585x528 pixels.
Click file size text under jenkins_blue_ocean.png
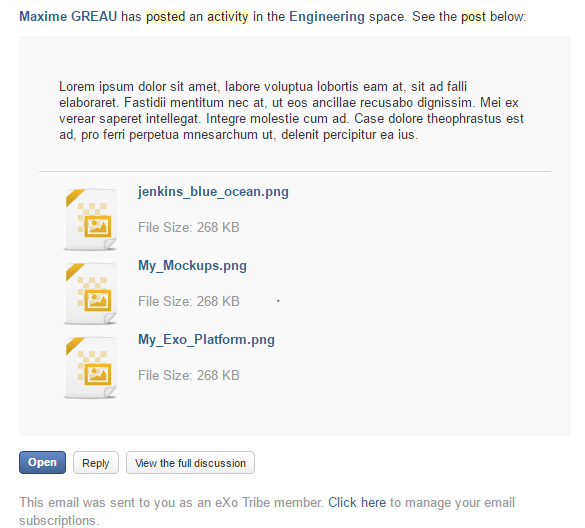[189, 227]
